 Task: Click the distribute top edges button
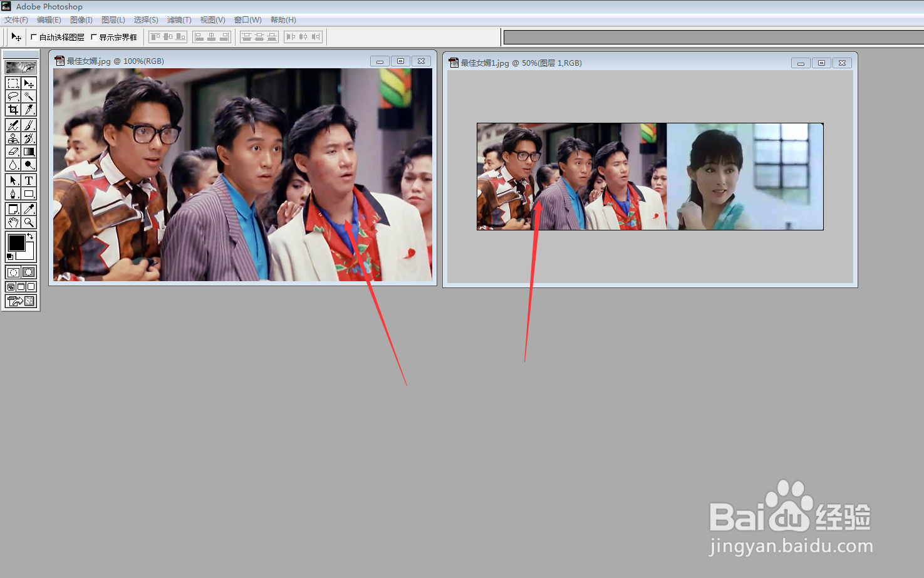247,37
